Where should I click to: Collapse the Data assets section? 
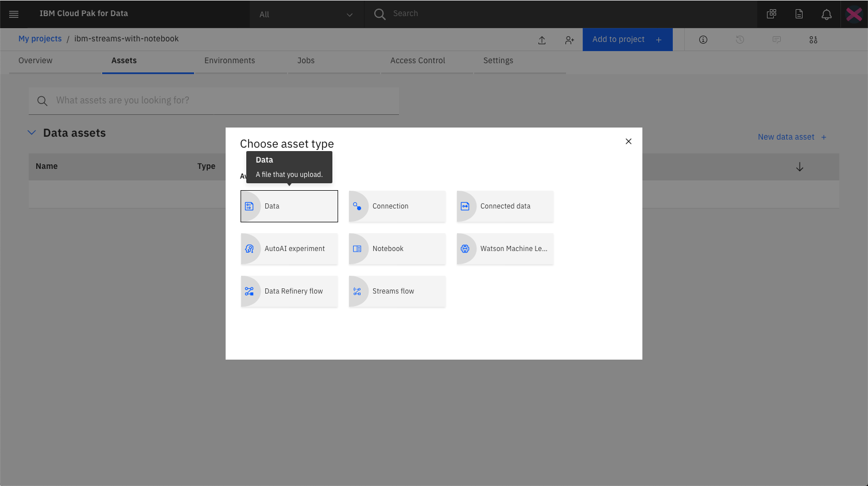coord(32,133)
